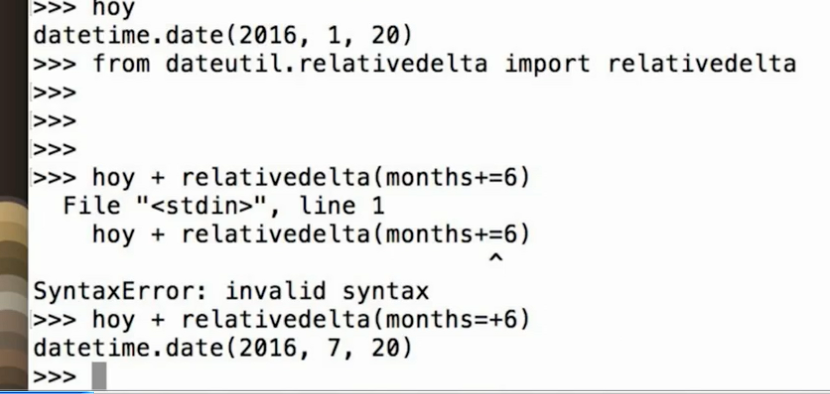Click months=+6 in the working command
Screen dimensions: 830x394
click(452, 319)
